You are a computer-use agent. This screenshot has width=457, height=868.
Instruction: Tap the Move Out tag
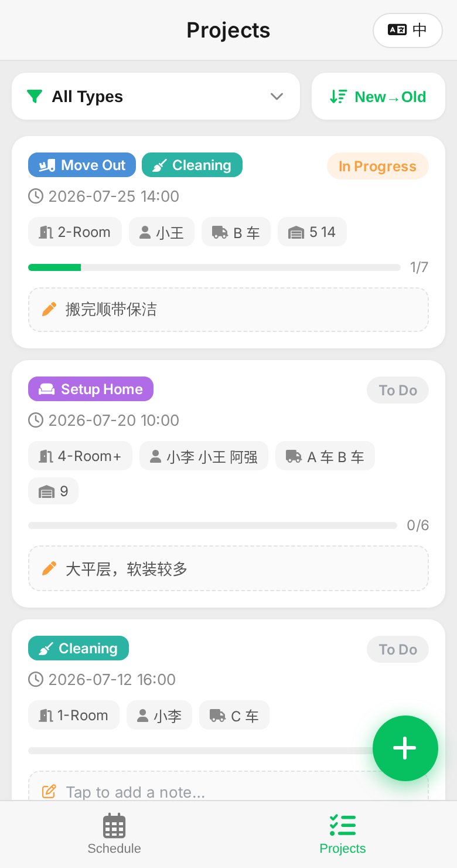[x=82, y=165]
